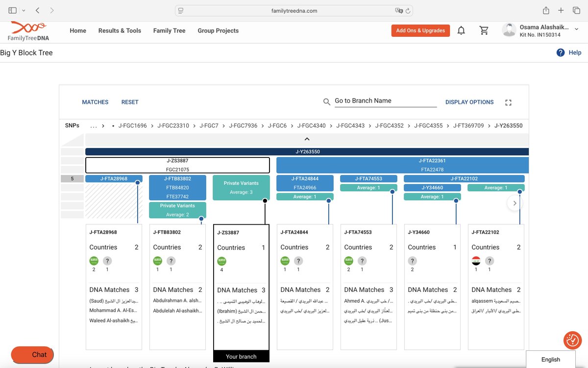Click the J-FTA22361 blue block
588x368 pixels.
coord(403,165)
